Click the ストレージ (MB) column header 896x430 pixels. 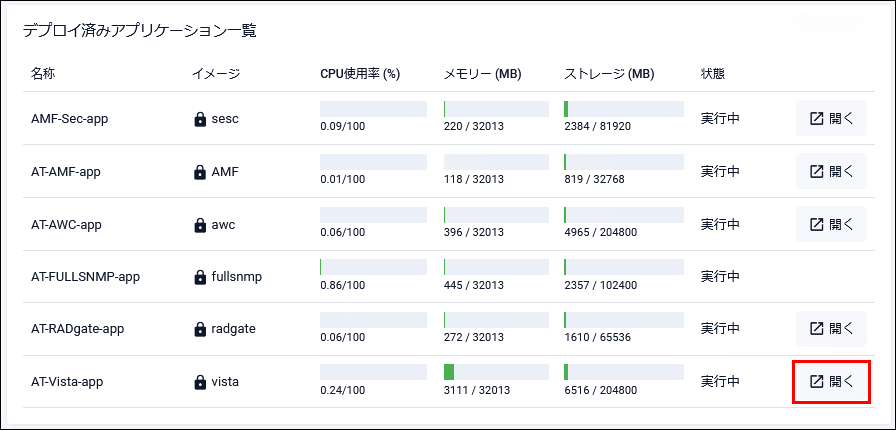point(609,73)
